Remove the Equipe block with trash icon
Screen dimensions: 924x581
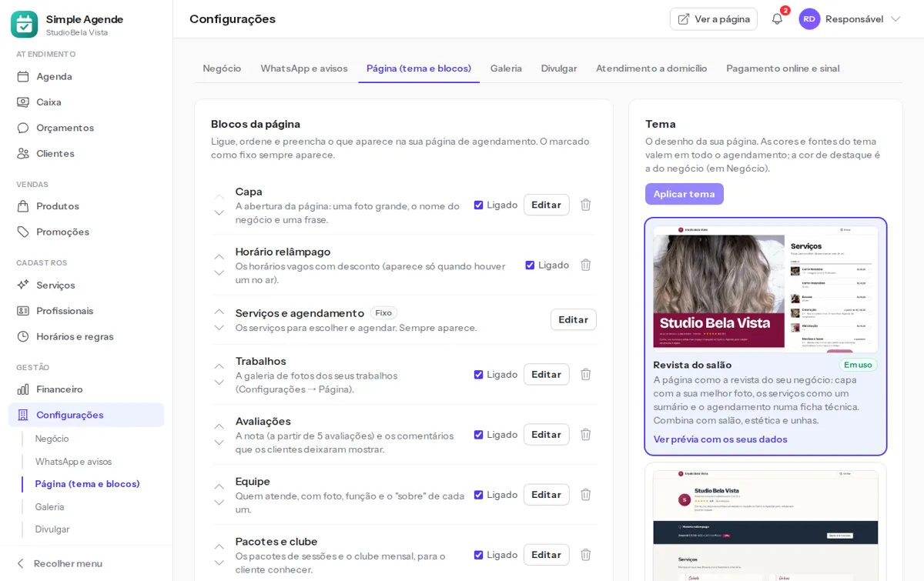(x=585, y=494)
